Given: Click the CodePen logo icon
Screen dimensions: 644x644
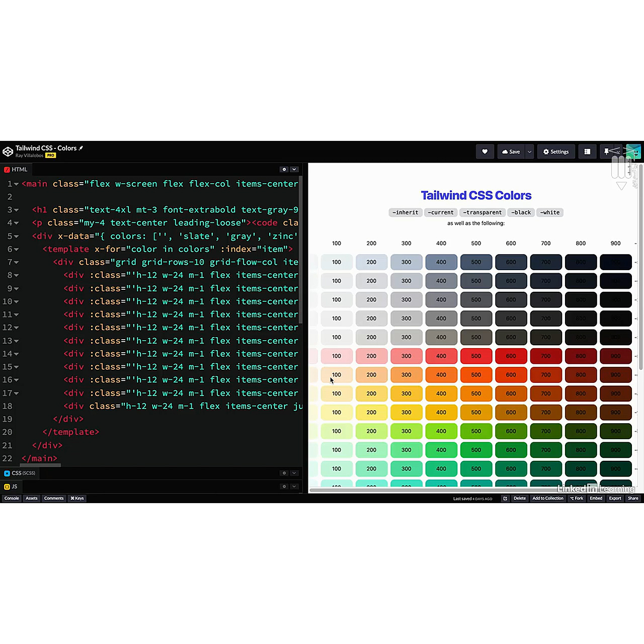Looking at the screenshot, I should pyautogui.click(x=8, y=151).
